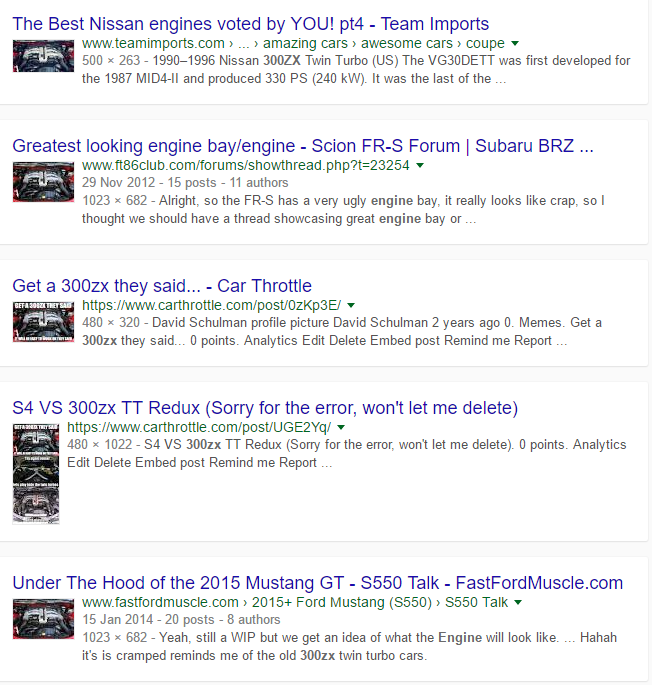Click the www.ft86club.com forum URL text
The height and width of the screenshot is (685, 652).
[x=246, y=165]
